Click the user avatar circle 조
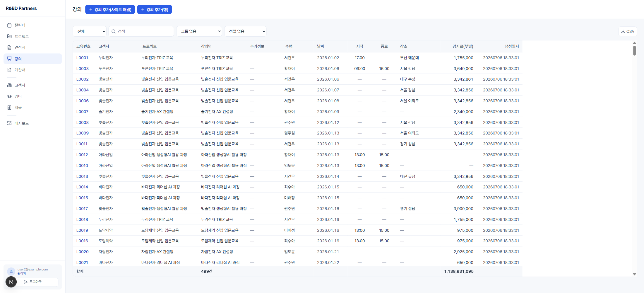The height and width of the screenshot is (293, 644). click(11, 271)
